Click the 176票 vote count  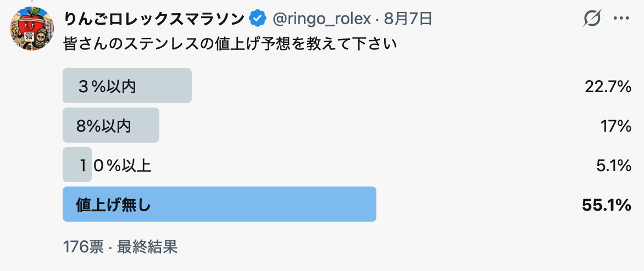(84, 247)
